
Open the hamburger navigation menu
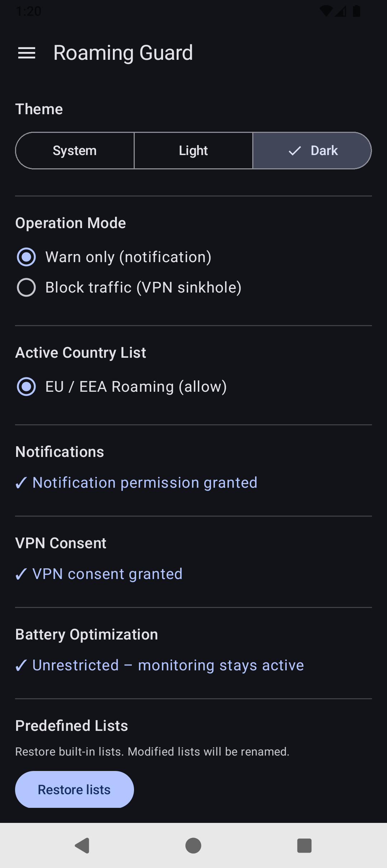[x=27, y=53]
